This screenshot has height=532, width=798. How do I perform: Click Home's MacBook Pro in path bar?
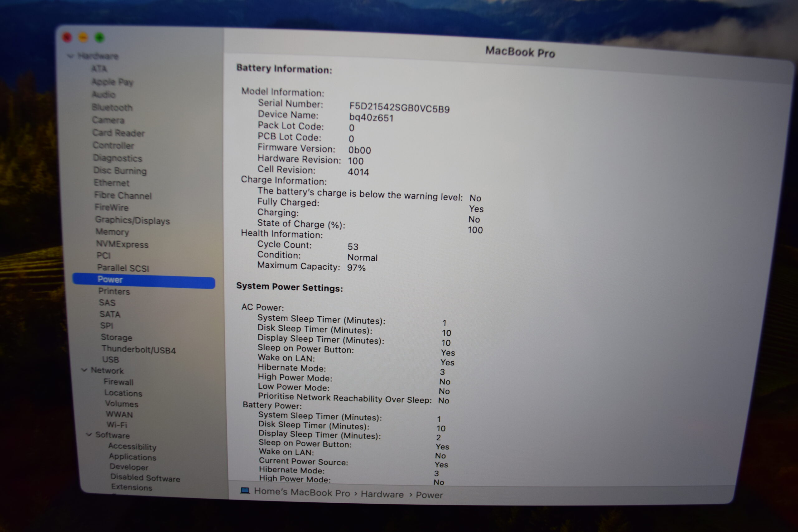point(302,492)
